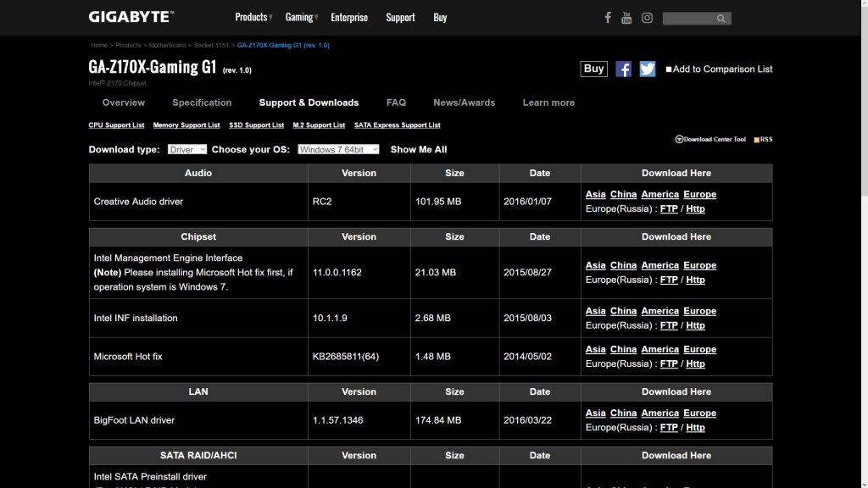Image resolution: width=868 pixels, height=488 pixels.
Task: Download Microsoft Hot fix from China
Action: click(623, 349)
